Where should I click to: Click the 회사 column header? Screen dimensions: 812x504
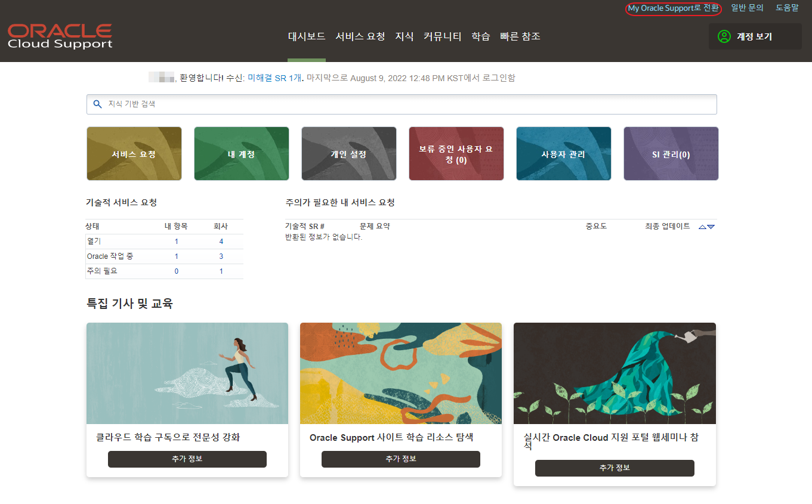tap(221, 227)
